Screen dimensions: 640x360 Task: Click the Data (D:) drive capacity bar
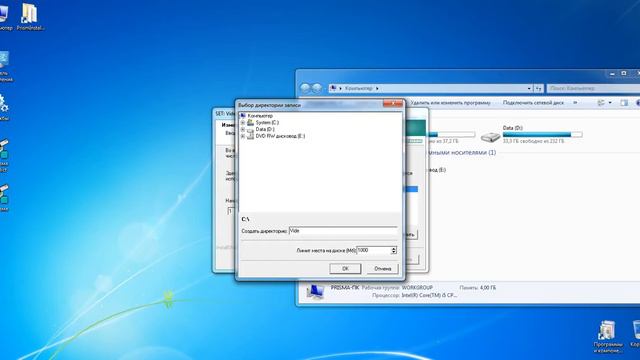542,134
